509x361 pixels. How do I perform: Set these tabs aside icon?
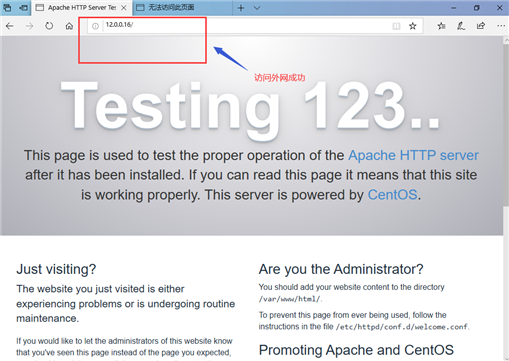tap(23, 8)
